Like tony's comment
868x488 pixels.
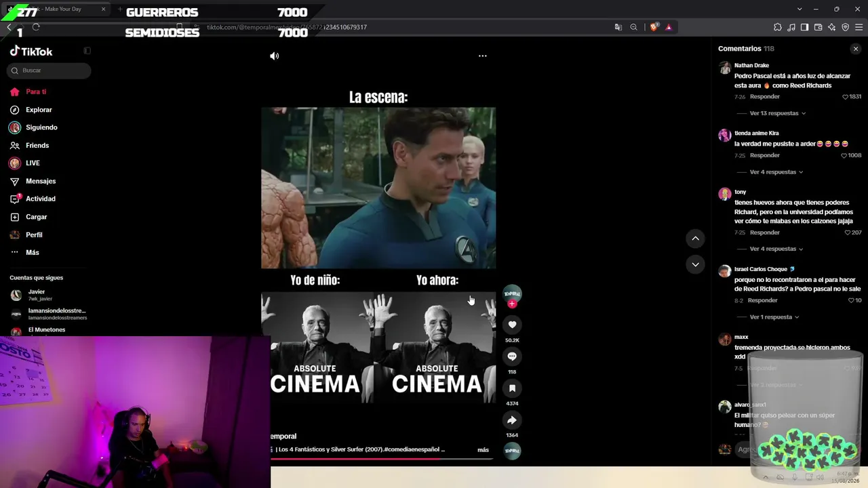click(848, 232)
